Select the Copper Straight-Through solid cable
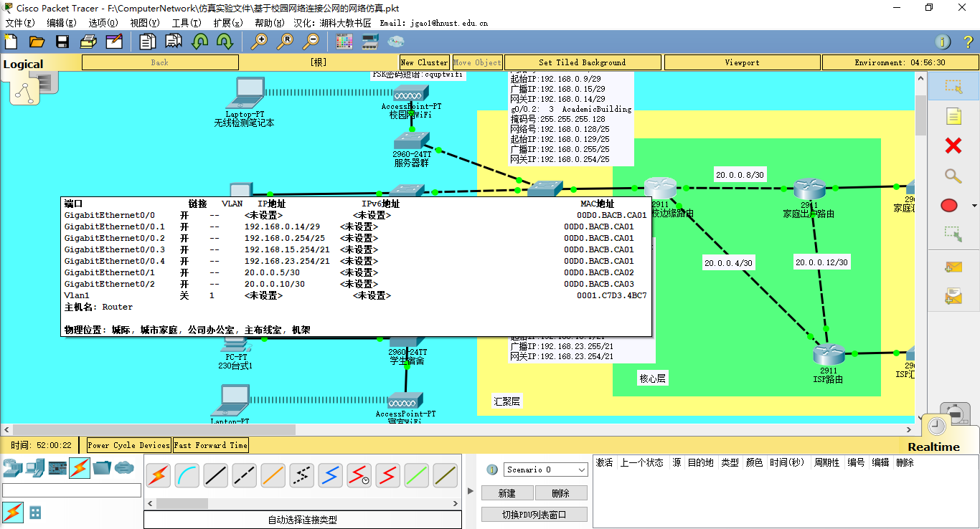This screenshot has width=980, height=529. 216,475
